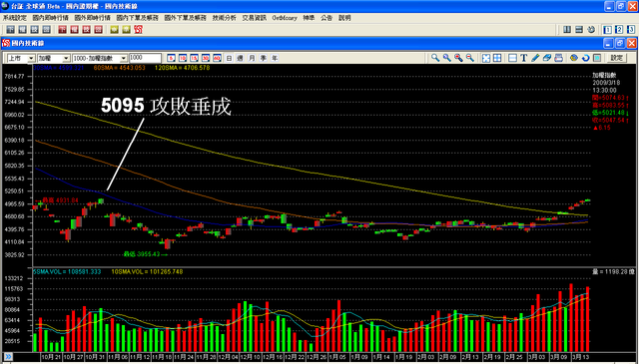Click the expand arrows full-view icon
The width and height of the screenshot is (639, 364).
[486, 58]
